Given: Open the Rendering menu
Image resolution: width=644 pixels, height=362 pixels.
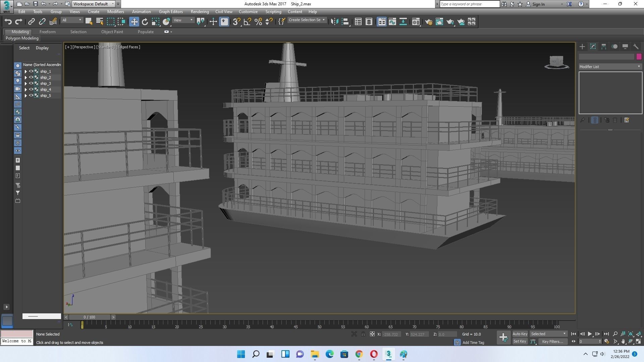Looking at the screenshot, I should (200, 12).
